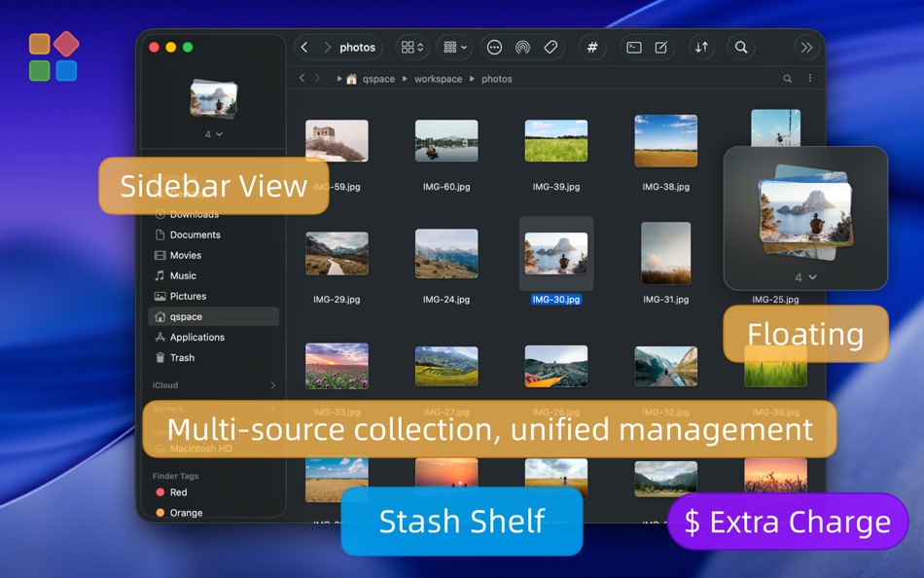Open the new file compose icon
Viewport: 924px width, 578px height.
point(661,47)
